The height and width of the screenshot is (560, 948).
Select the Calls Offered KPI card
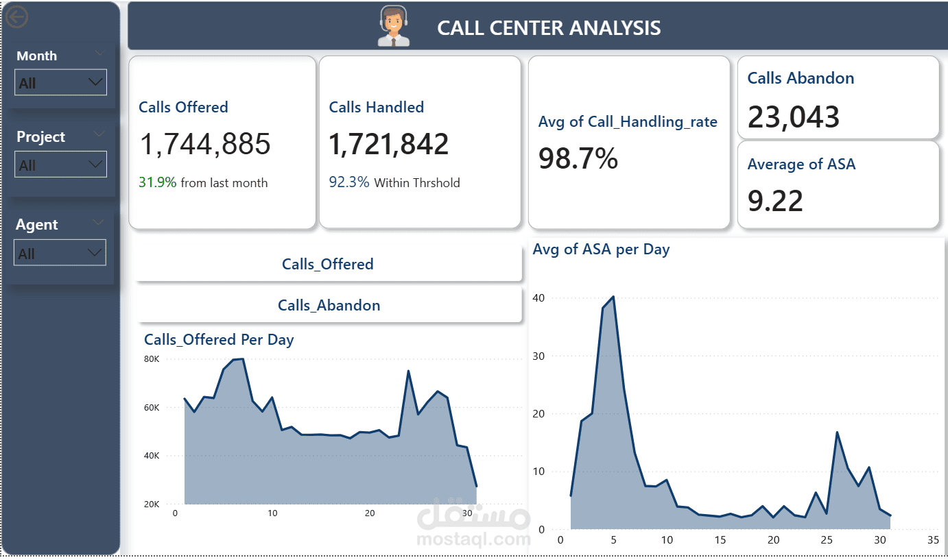[x=222, y=142]
